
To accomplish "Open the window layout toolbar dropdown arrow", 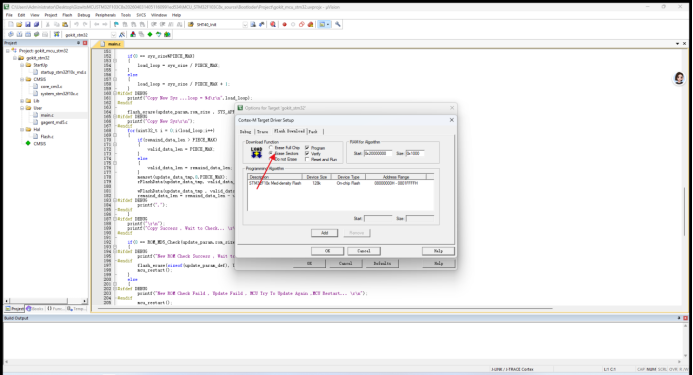I will [328, 24].
